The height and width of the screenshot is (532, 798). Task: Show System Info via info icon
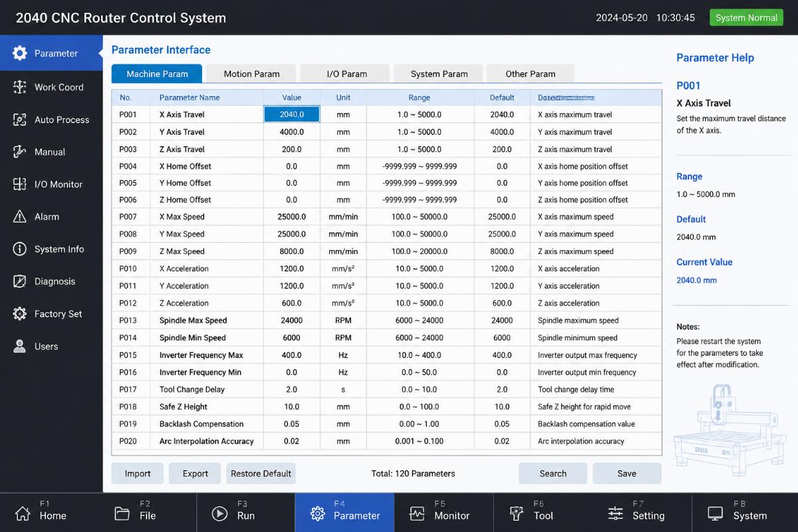pos(20,249)
